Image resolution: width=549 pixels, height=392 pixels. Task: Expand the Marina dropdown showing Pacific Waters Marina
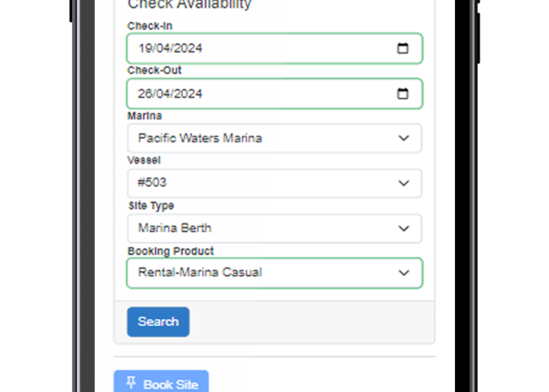pos(274,138)
